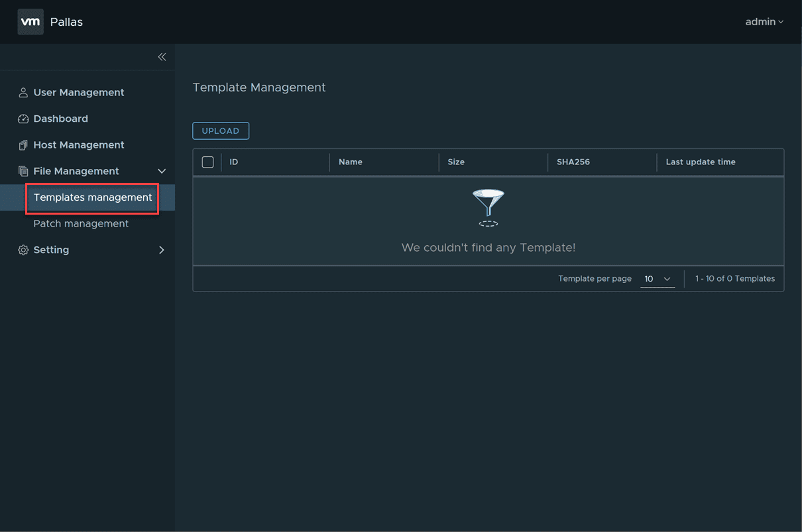
Task: Click the User Management person icon
Action: pos(23,93)
